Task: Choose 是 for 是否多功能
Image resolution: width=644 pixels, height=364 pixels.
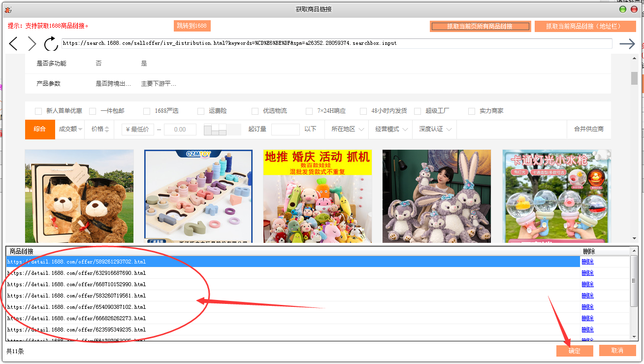Action: pyautogui.click(x=144, y=64)
